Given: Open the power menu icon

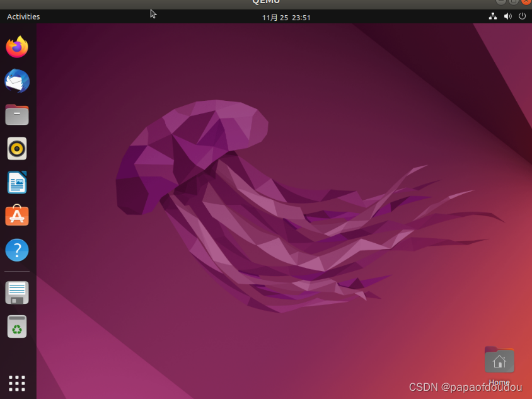Looking at the screenshot, I should pyautogui.click(x=522, y=16).
